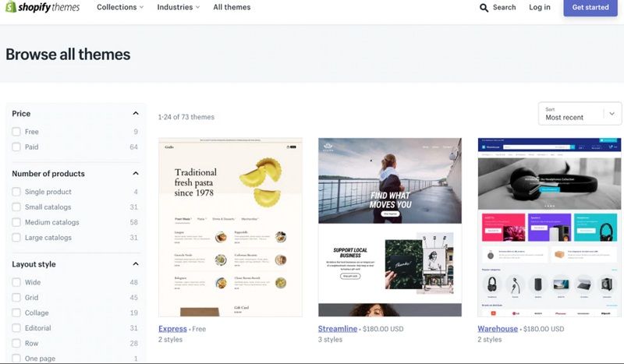Tick the Medium catalogs checkbox
The height and width of the screenshot is (364, 624).
click(x=16, y=222)
